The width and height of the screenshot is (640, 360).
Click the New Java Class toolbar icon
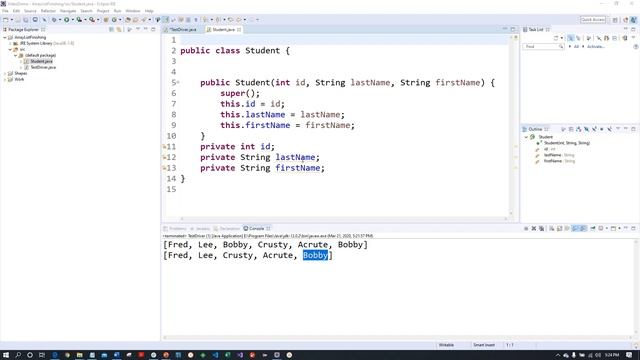(x=114, y=20)
